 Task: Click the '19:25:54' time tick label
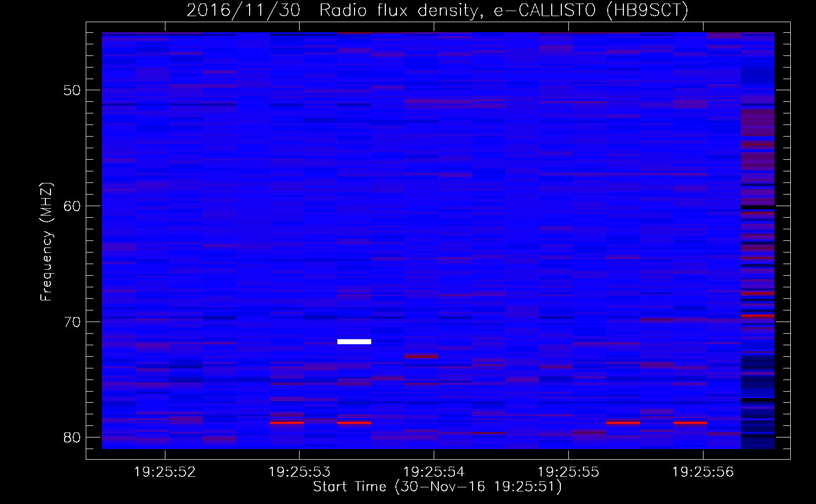pyautogui.click(x=434, y=472)
